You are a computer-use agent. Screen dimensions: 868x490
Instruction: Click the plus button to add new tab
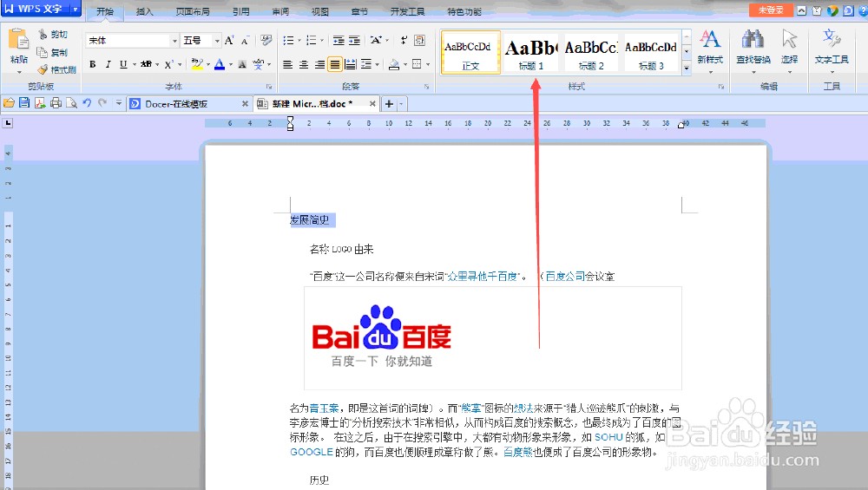click(x=389, y=104)
